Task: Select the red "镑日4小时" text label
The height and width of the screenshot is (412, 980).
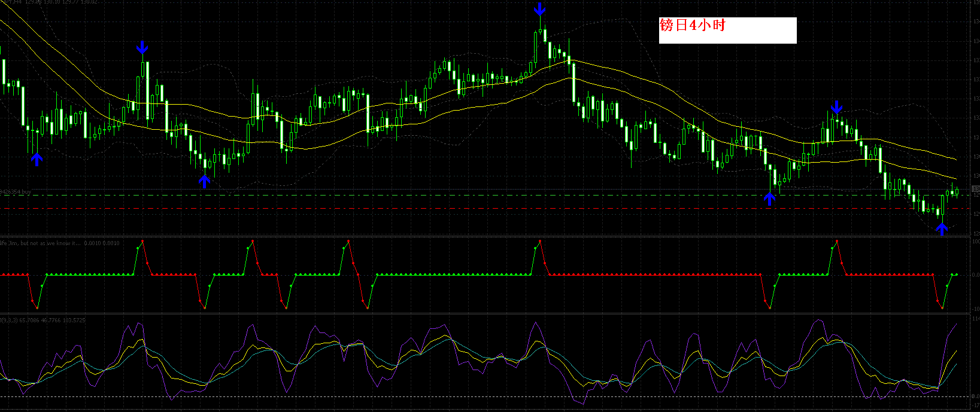Action: pyautogui.click(x=692, y=25)
